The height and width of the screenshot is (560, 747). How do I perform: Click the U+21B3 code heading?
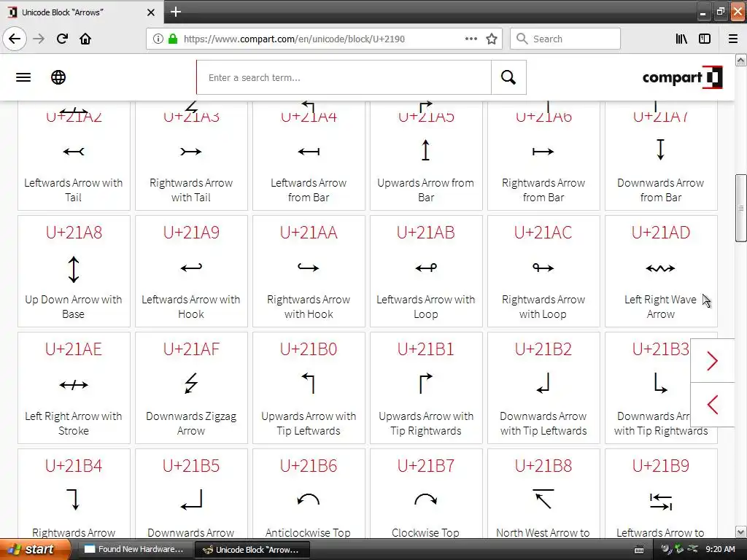(x=661, y=349)
